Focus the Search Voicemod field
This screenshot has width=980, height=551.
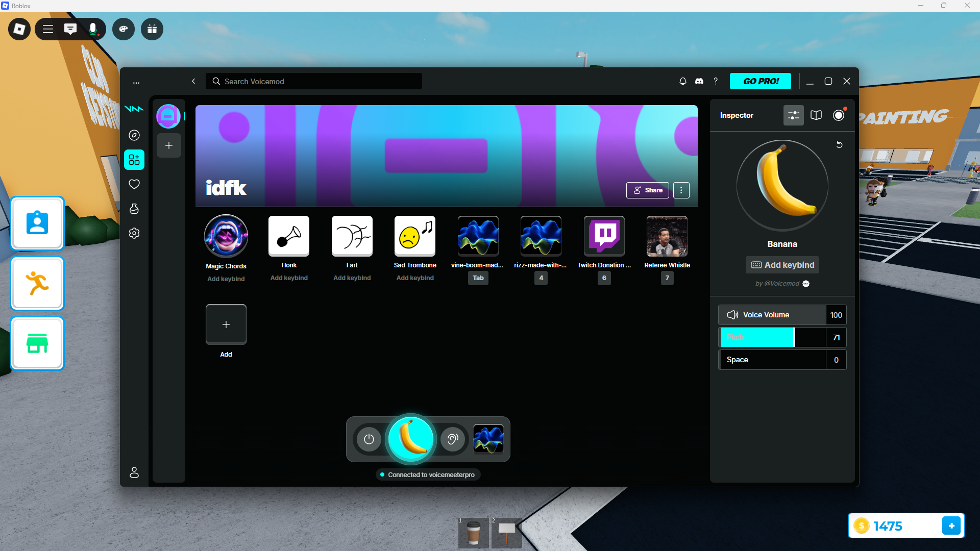pyautogui.click(x=314, y=81)
